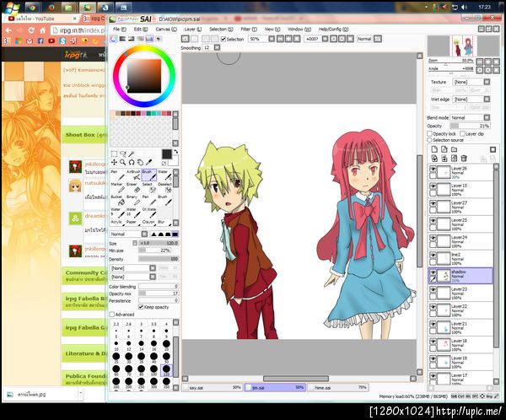Toggle the Selection checkbox in toolbar

(223, 39)
